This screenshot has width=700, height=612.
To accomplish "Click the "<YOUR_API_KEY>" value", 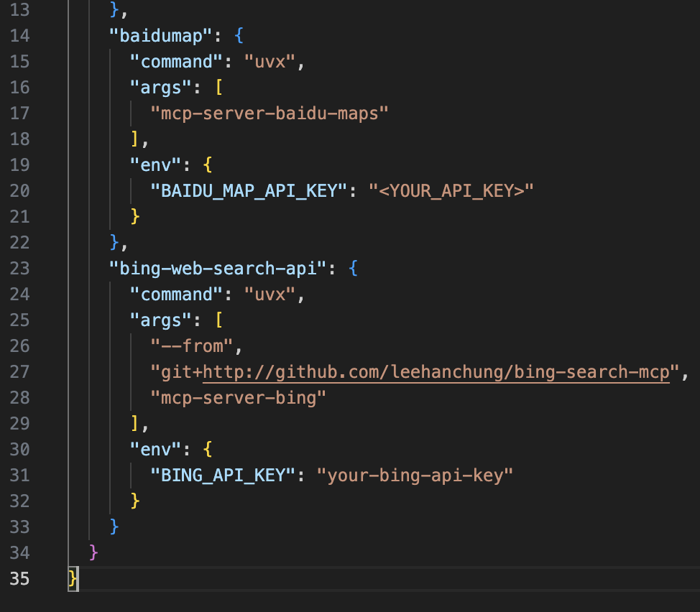I will point(451,191).
